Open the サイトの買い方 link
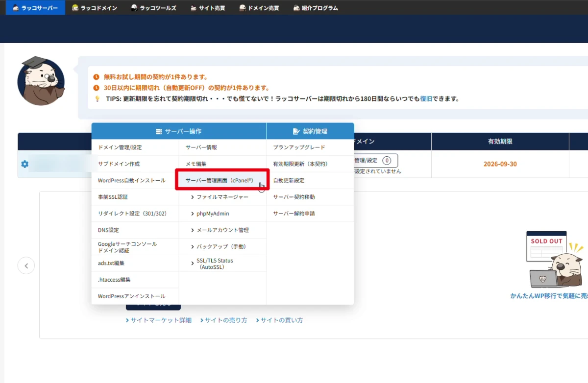588x383 pixels. tap(279, 320)
